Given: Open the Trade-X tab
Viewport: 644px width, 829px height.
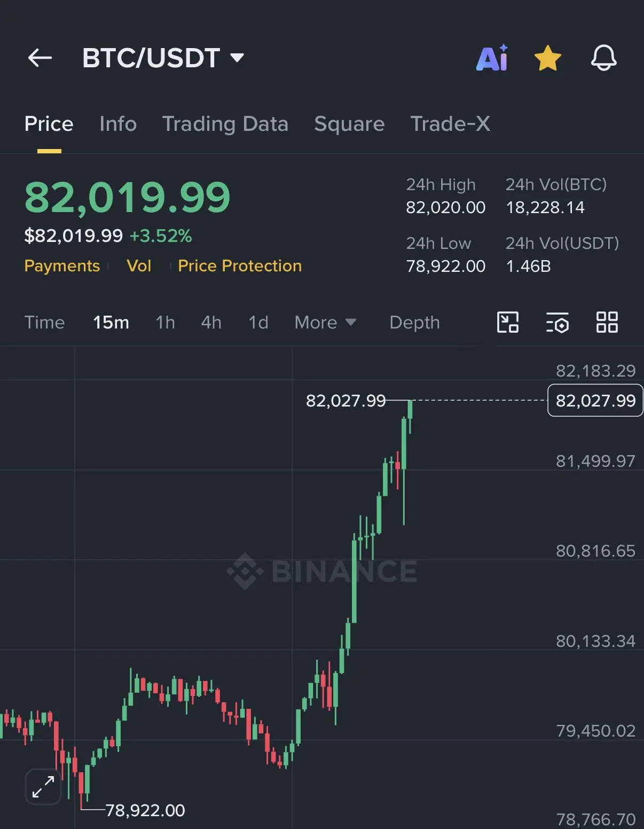Looking at the screenshot, I should 450,124.
